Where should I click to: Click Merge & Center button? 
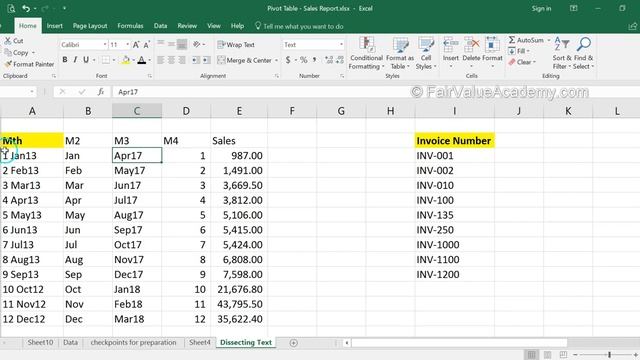coord(244,60)
